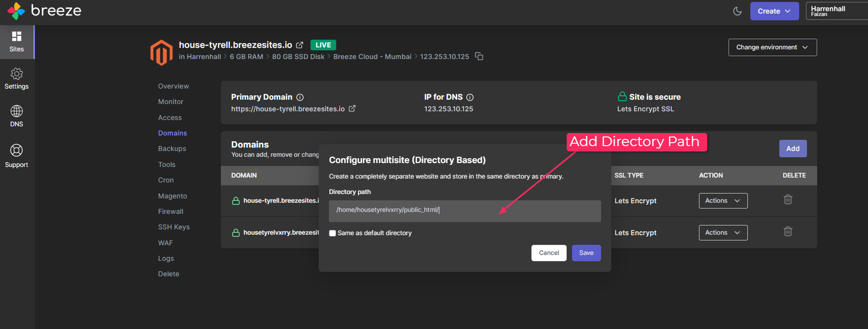The height and width of the screenshot is (329, 868).
Task: Open the Cron menu item
Action: coord(166,180)
